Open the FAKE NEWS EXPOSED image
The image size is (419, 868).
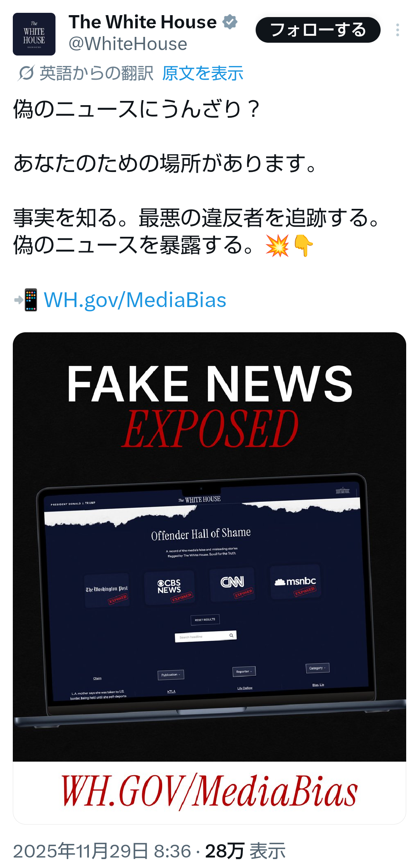click(209, 547)
